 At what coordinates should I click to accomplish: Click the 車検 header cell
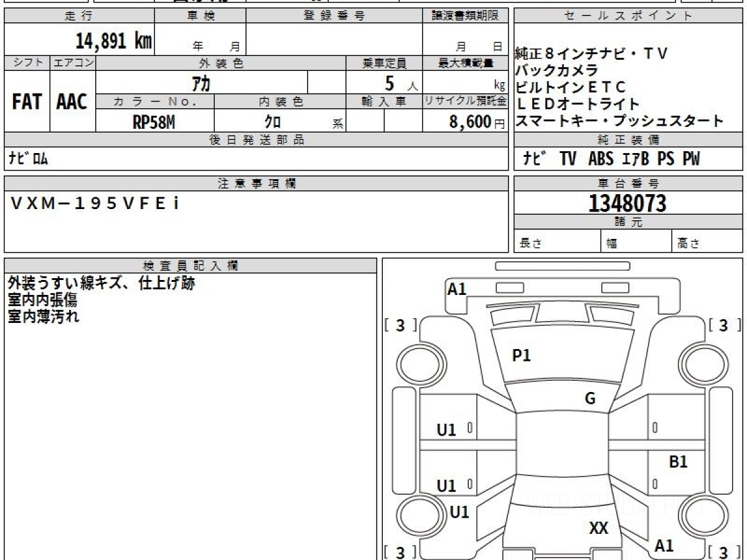click(x=200, y=16)
